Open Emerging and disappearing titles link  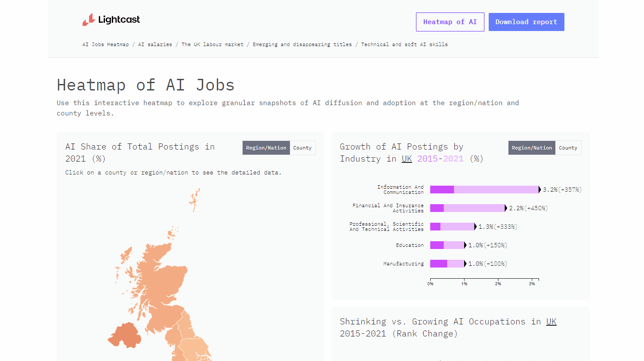pos(302,44)
